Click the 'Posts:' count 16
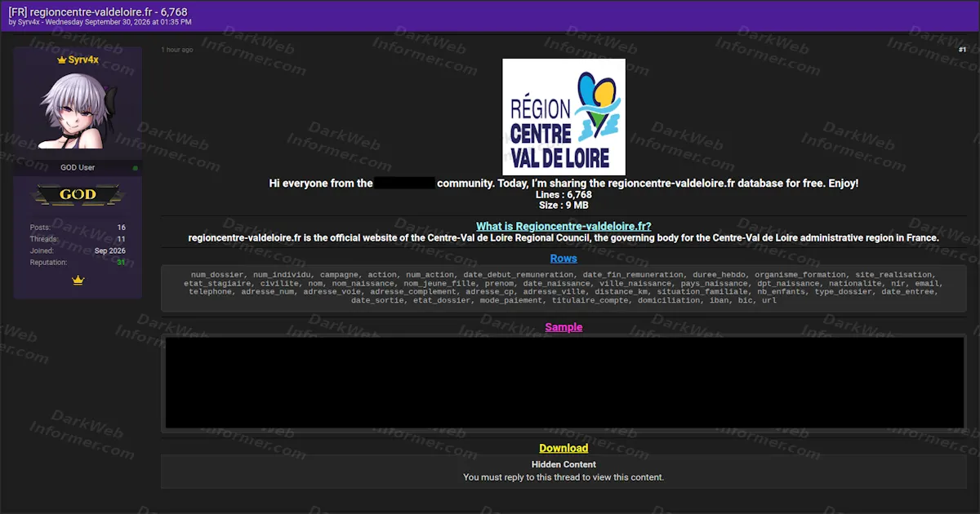The height and width of the screenshot is (514, 980). (121, 228)
